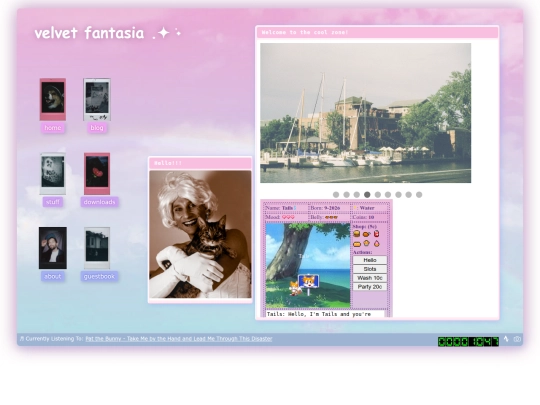Buy the muffin item from the pet shop
The image size is (540, 405).
coord(366,243)
